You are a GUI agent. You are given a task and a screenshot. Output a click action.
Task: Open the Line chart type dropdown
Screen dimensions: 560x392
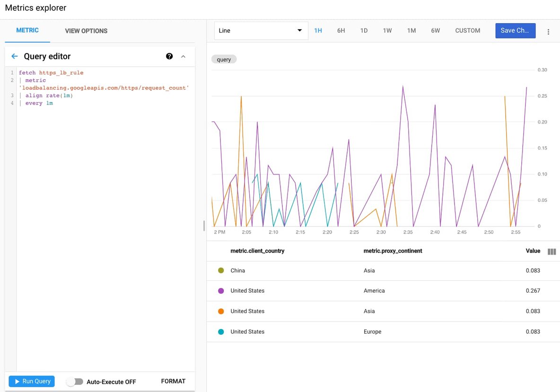point(261,30)
